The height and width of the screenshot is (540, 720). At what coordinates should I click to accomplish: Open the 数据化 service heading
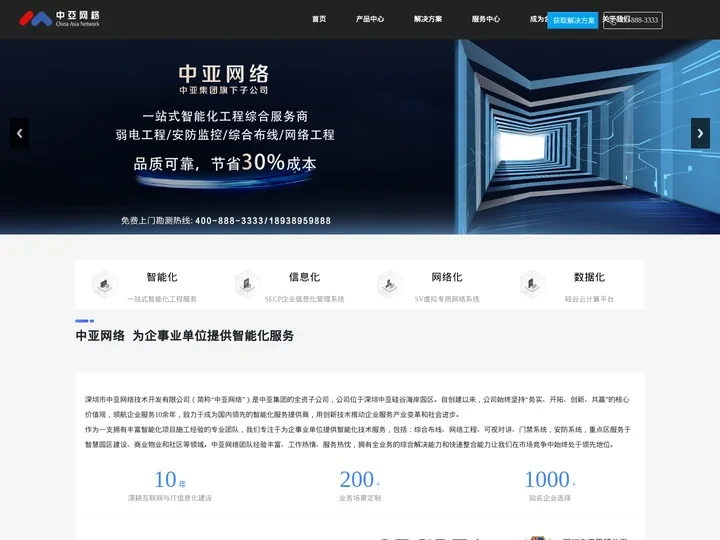[589, 277]
